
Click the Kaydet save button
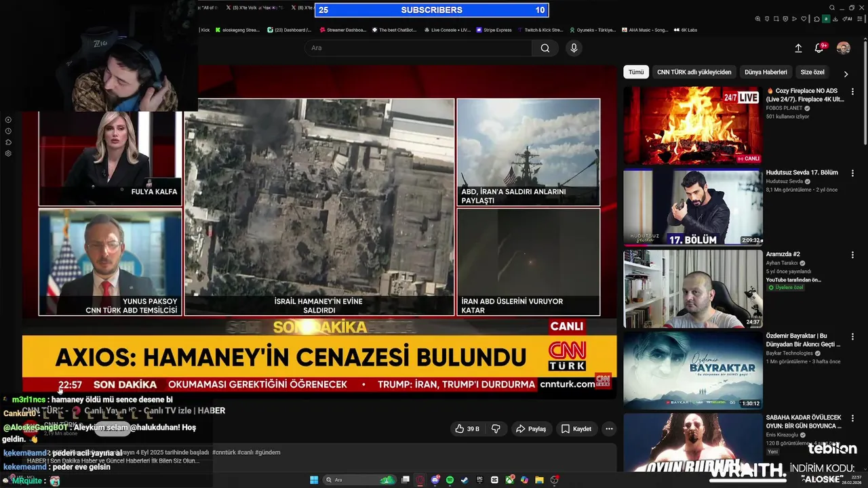point(576,429)
